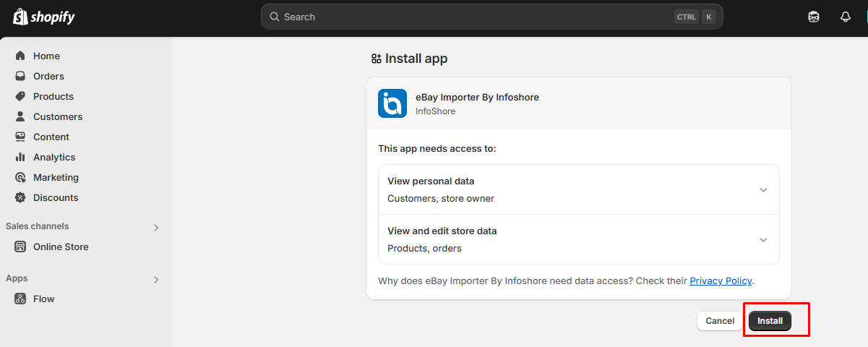Click the Online Store storefront icon

[x=20, y=247]
